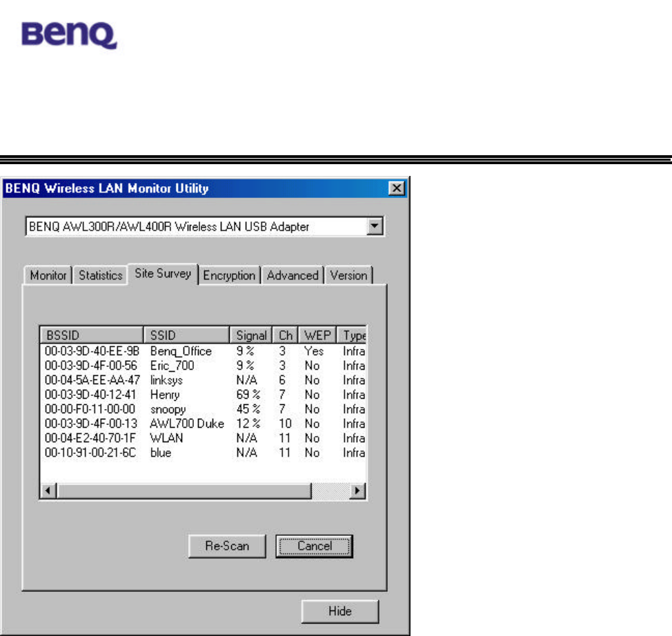Click the adapter name combo box text
The height and width of the screenshot is (636, 672).
pyautogui.click(x=169, y=226)
